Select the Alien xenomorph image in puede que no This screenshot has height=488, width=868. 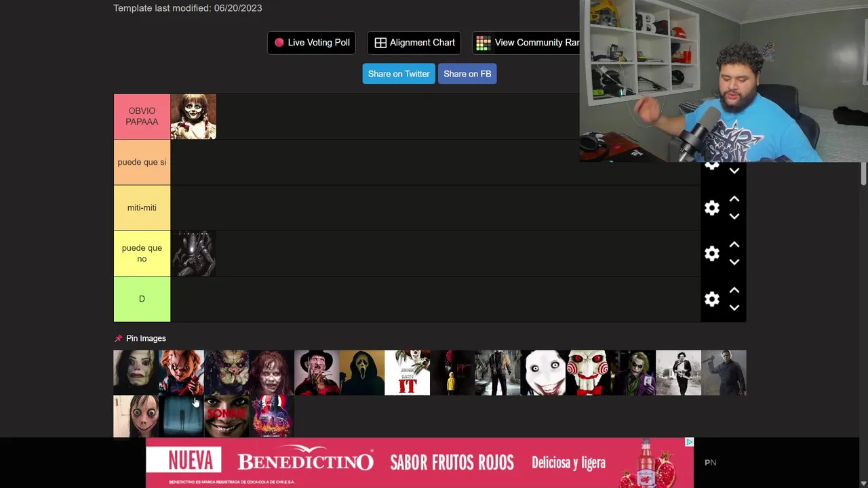coord(193,253)
